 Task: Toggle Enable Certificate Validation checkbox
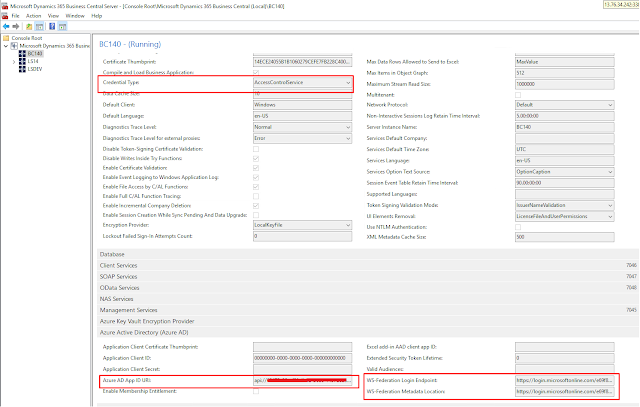[x=256, y=168]
